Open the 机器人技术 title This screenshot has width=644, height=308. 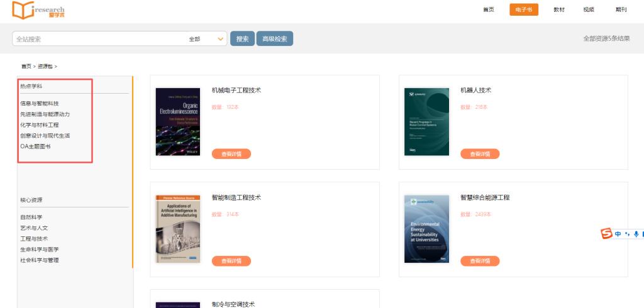click(x=475, y=91)
